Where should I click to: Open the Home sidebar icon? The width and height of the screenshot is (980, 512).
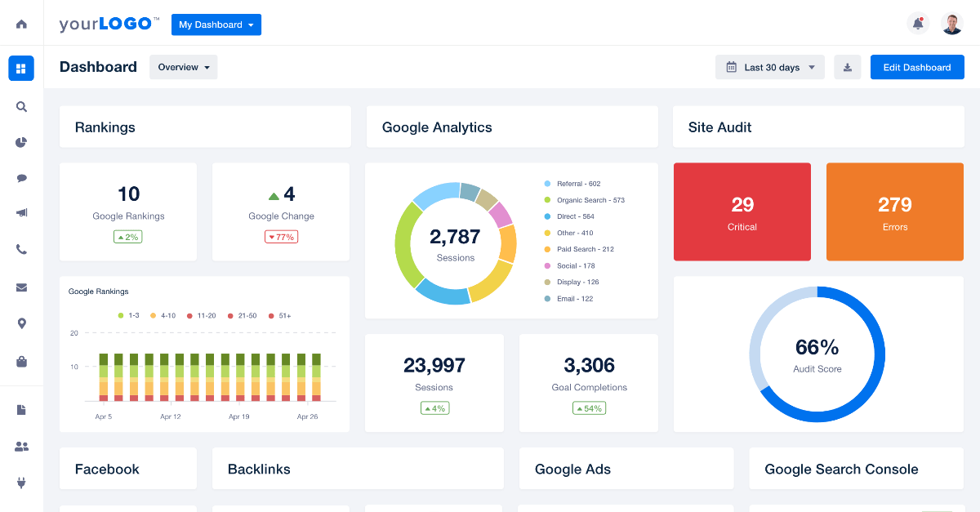[x=21, y=23]
